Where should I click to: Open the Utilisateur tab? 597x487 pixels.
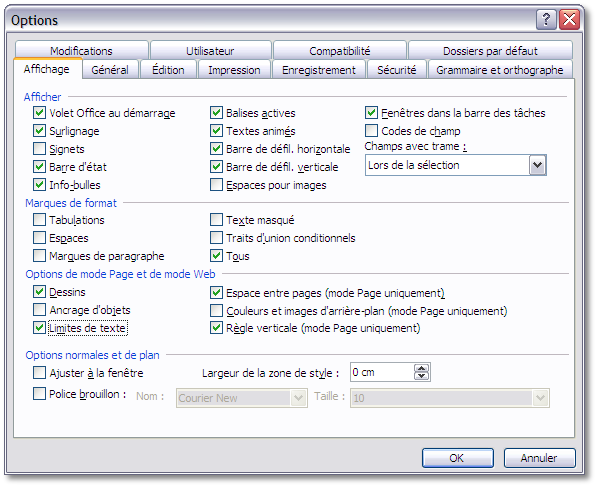point(210,51)
